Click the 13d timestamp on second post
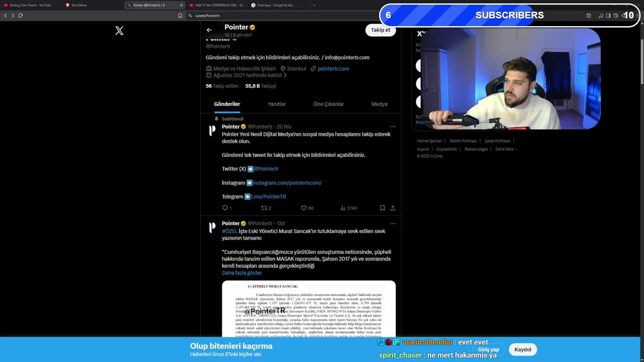This screenshot has width=644, height=362. tap(280, 223)
